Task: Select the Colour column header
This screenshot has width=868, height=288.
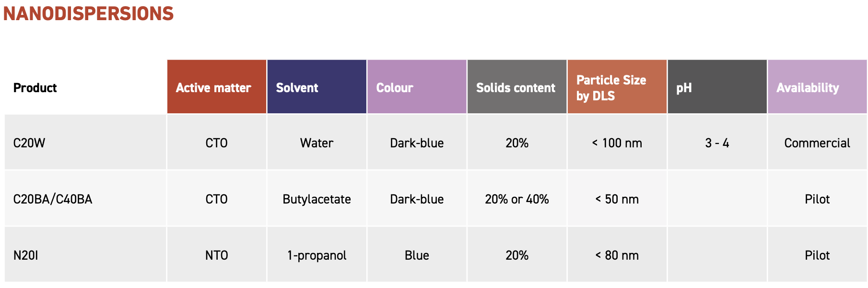Action: pyautogui.click(x=417, y=87)
